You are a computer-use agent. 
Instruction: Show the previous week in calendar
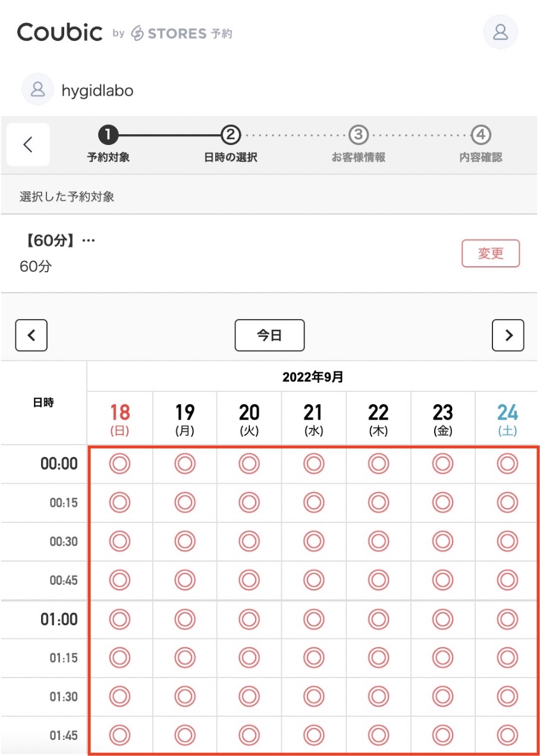pos(32,335)
